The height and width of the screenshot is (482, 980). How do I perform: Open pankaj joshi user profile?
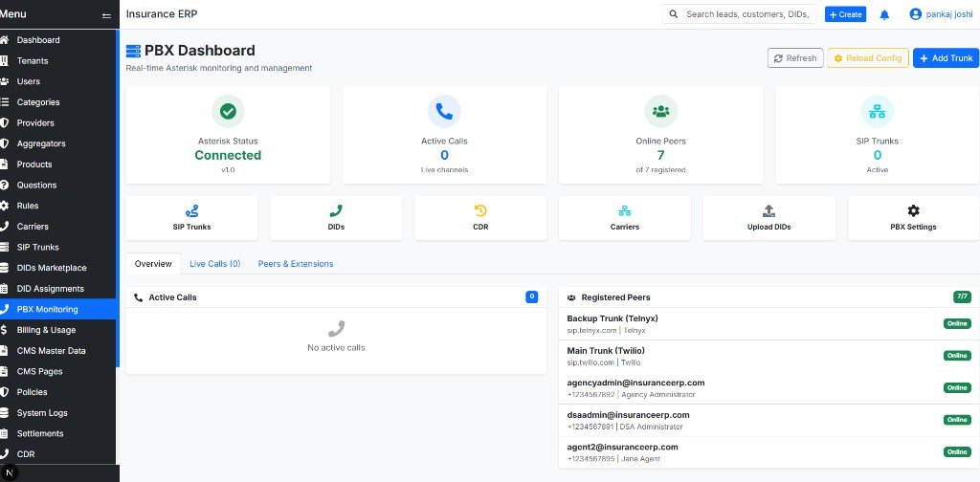(x=941, y=14)
